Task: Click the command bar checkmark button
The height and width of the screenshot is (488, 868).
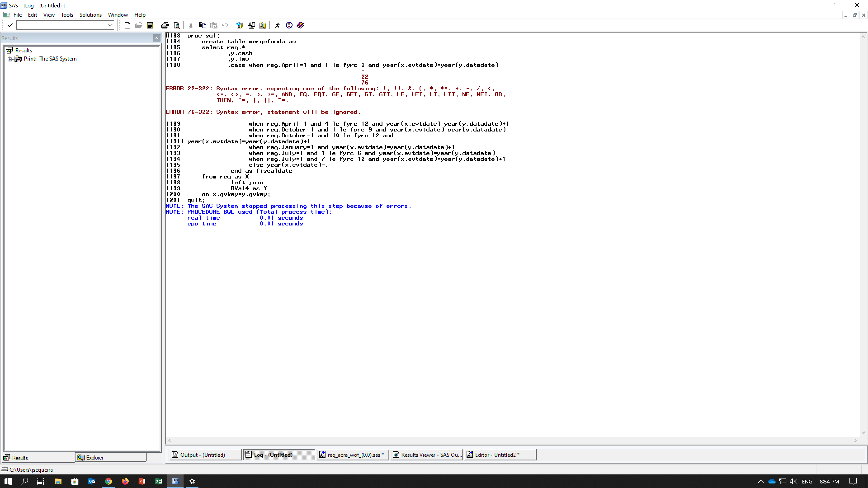Action: pyautogui.click(x=10, y=25)
